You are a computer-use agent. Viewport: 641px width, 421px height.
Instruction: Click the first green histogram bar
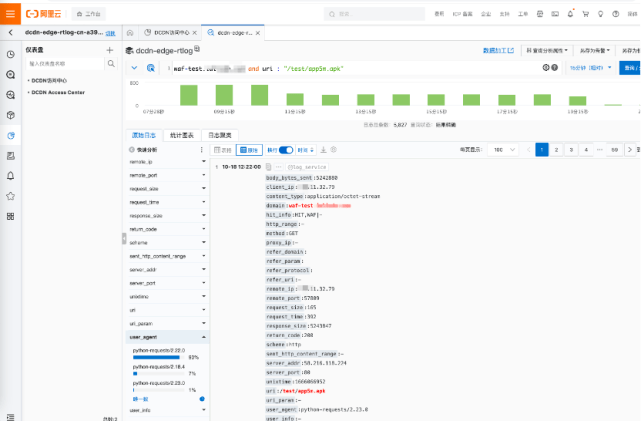[186, 95]
